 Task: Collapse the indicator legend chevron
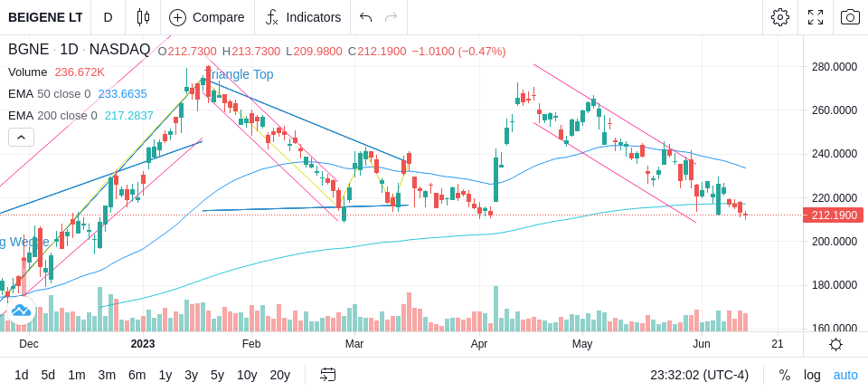21,137
